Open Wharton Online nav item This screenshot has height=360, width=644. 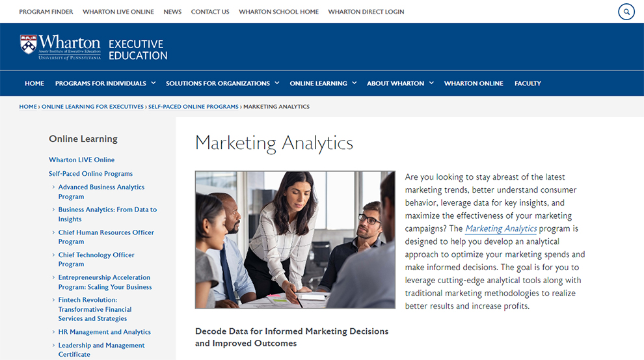click(474, 83)
